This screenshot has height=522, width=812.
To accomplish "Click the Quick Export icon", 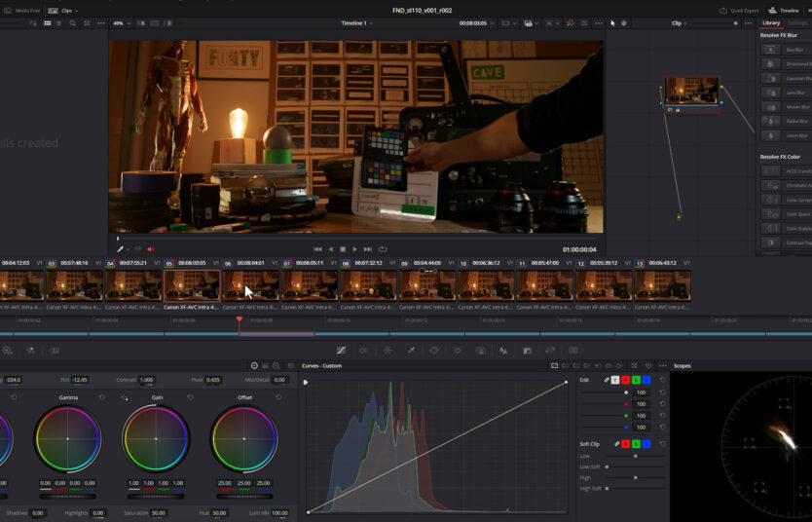I will coord(723,10).
